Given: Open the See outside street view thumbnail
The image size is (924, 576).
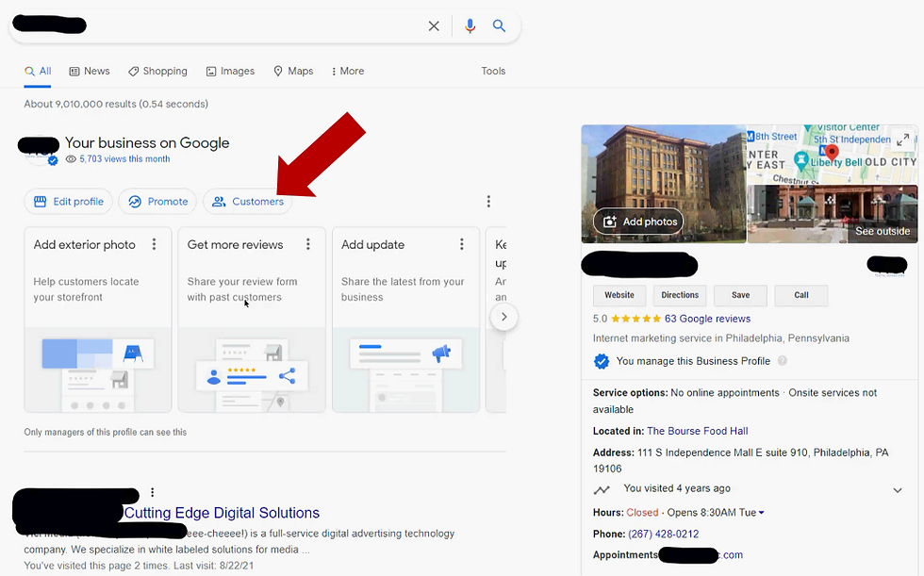Looking at the screenshot, I should pos(833,214).
